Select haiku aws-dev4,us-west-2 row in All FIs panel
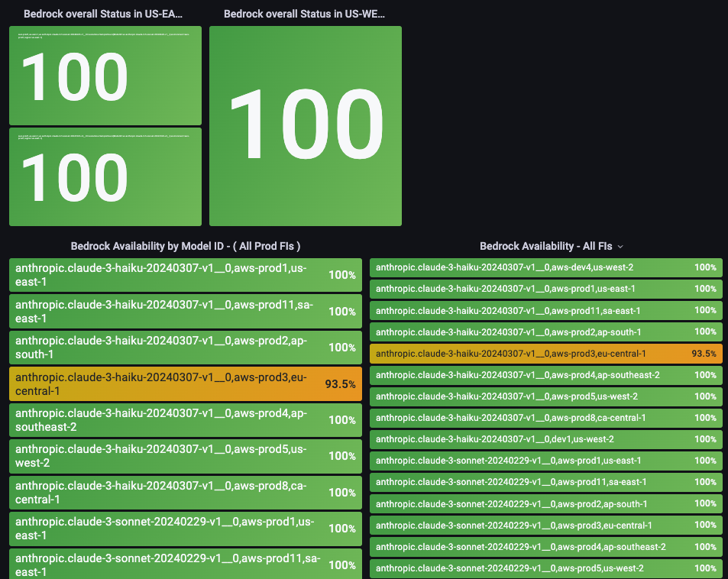The image size is (728, 579). coord(546,267)
